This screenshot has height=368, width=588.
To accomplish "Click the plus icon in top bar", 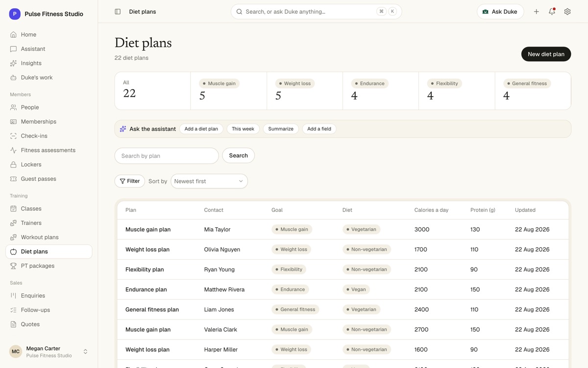I will [x=536, y=12].
